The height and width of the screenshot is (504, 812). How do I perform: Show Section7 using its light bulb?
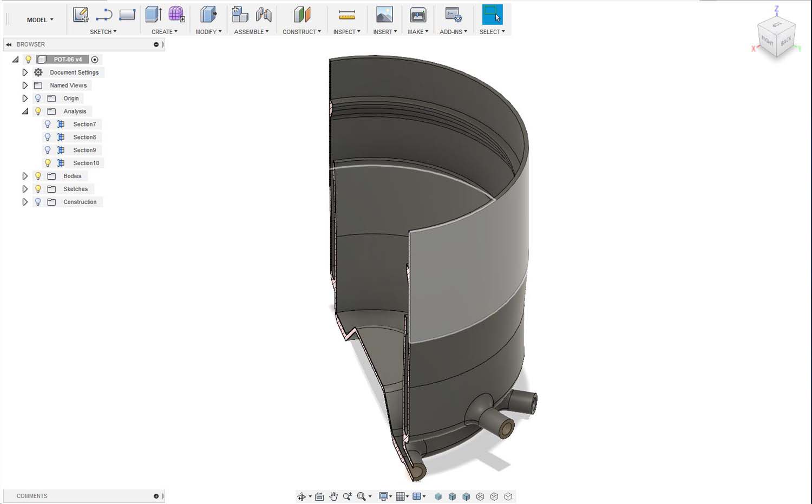[x=48, y=124]
